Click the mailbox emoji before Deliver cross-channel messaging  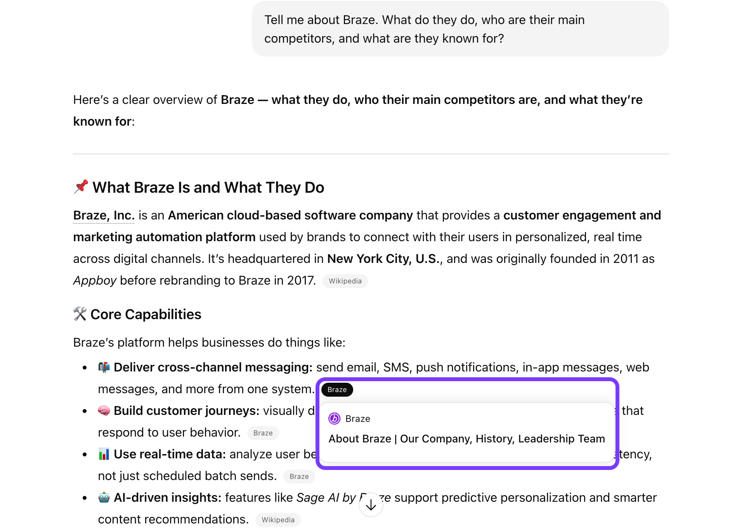[x=104, y=367]
